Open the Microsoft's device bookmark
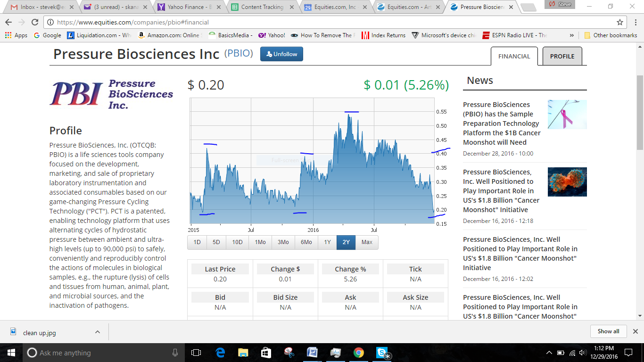 click(444, 35)
